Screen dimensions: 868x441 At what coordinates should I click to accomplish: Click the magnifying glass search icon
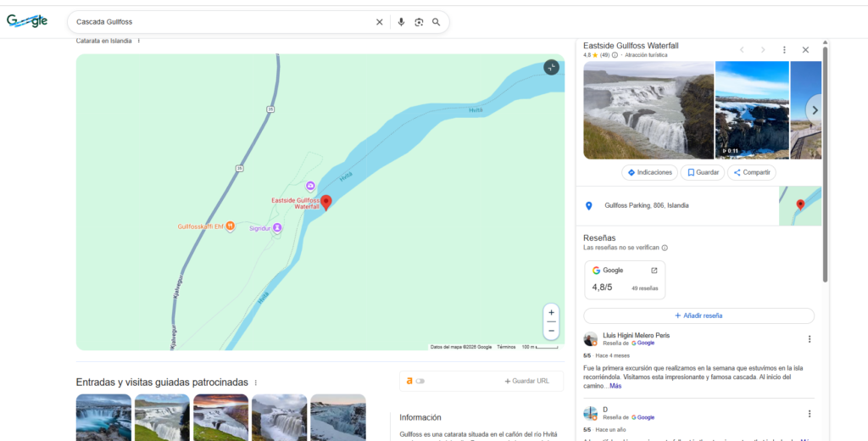pos(437,22)
